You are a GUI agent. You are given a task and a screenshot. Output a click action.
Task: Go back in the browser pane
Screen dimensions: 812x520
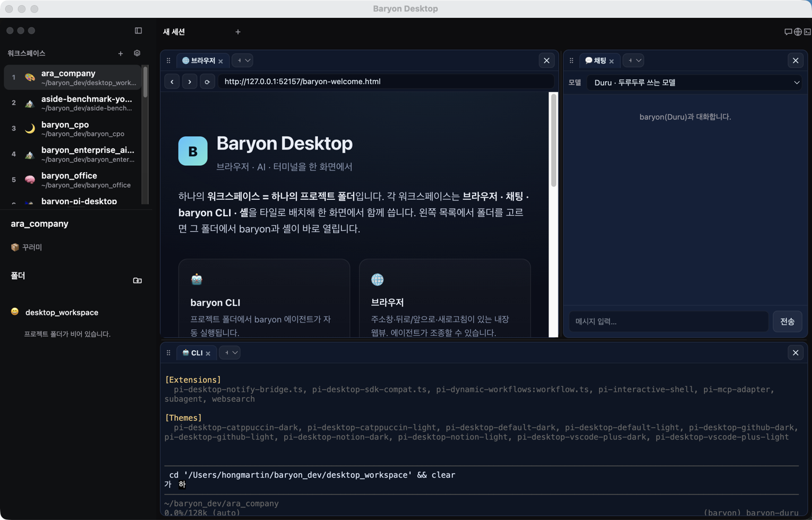[172, 82]
